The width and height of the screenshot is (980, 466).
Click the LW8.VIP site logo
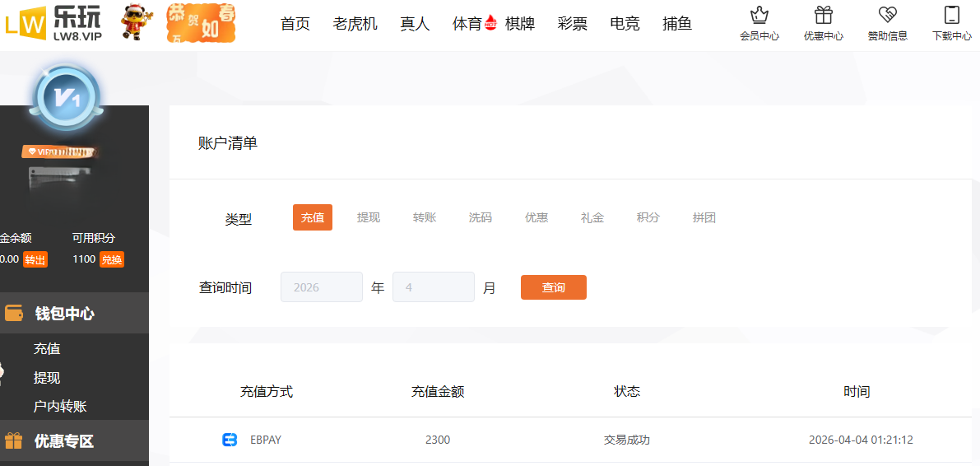coord(53,22)
